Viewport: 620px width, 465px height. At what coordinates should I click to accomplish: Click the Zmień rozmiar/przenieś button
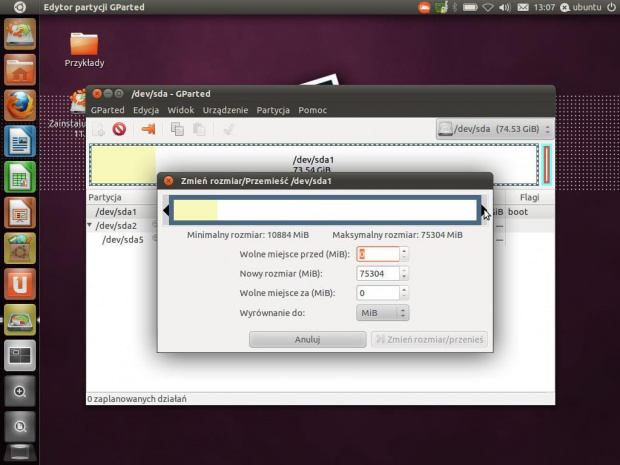(x=429, y=339)
